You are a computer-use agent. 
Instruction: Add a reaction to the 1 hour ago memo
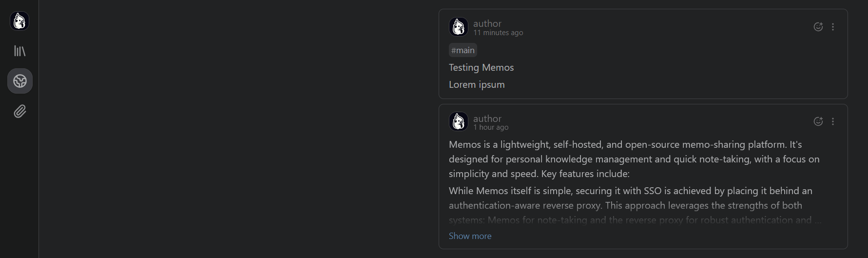[818, 121]
